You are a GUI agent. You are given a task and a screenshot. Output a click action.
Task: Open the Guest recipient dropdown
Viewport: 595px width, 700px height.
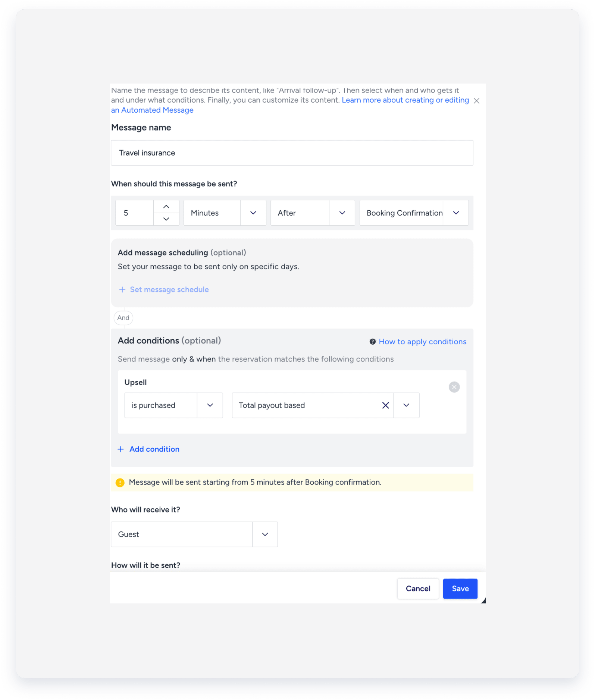[194, 534]
